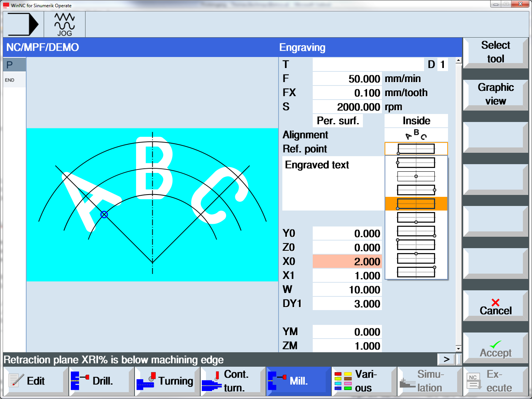Pick the top-left reference point icon
The height and width of the screenshot is (399, 532).
(x=416, y=244)
